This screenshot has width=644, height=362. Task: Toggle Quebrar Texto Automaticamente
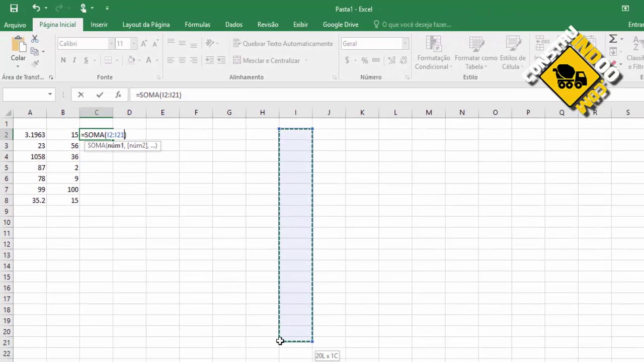pyautogui.click(x=283, y=44)
